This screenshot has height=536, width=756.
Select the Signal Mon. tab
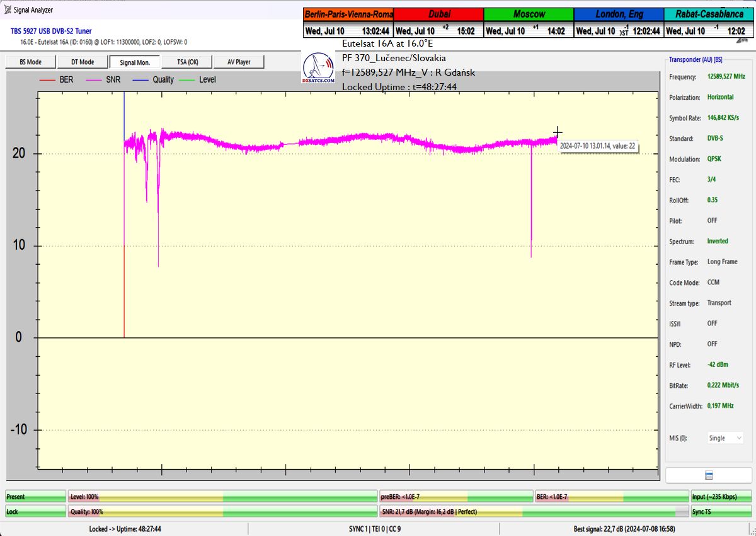click(134, 62)
